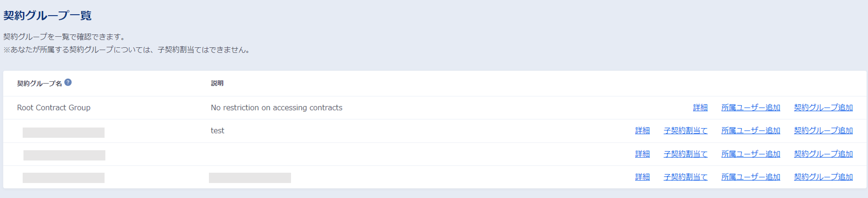Click 契約グループ追加 in the last table row

coord(823,177)
